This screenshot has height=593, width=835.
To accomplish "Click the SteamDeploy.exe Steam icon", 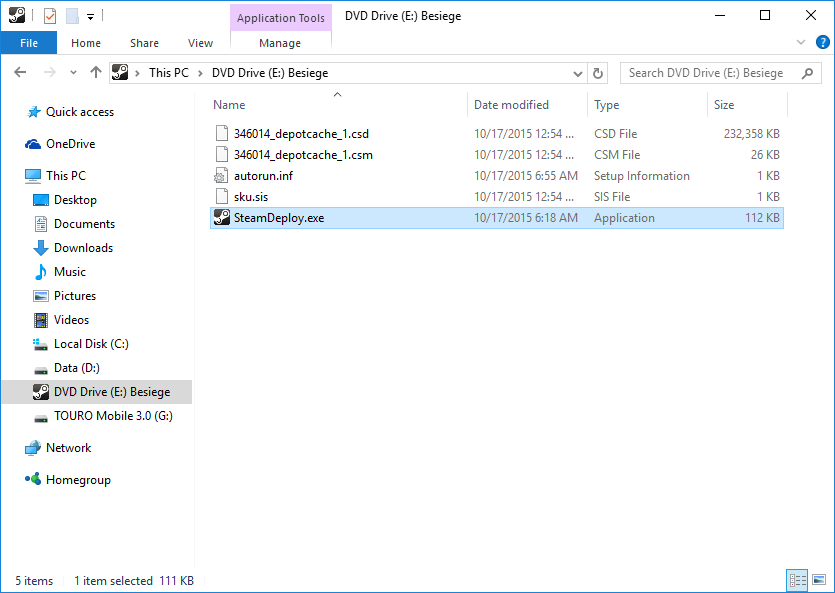I will click(222, 218).
